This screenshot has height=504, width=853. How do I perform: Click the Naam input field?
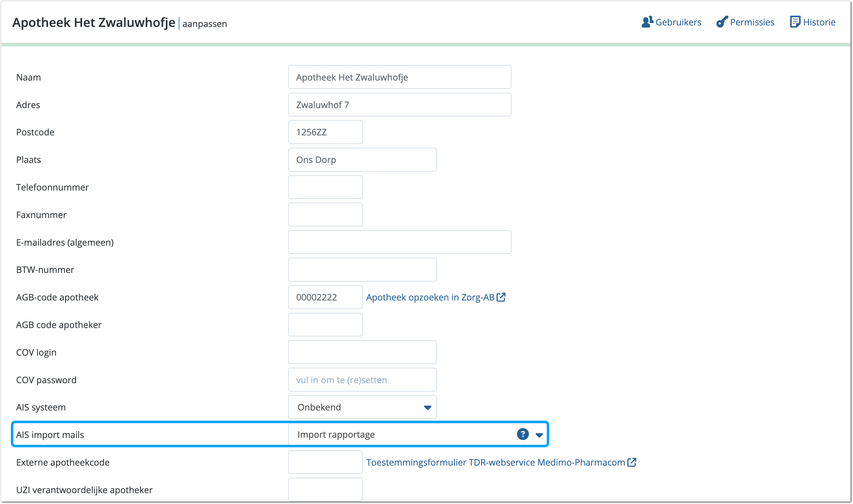coord(399,77)
